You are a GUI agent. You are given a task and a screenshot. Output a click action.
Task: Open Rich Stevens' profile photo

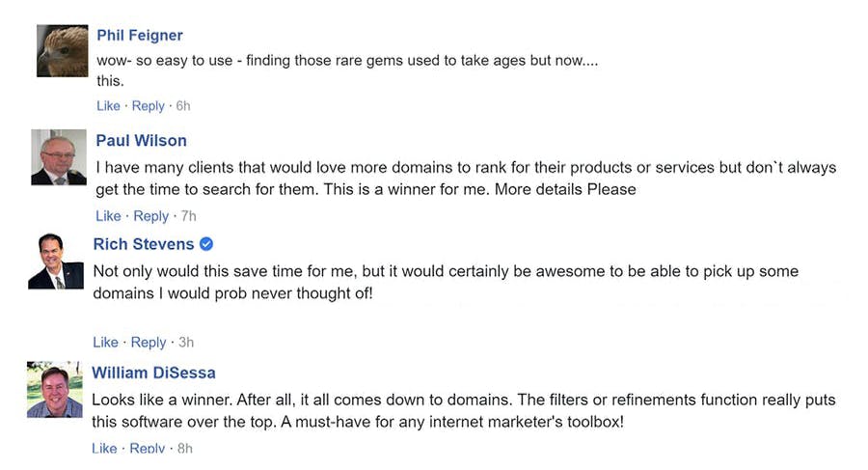[56, 261]
